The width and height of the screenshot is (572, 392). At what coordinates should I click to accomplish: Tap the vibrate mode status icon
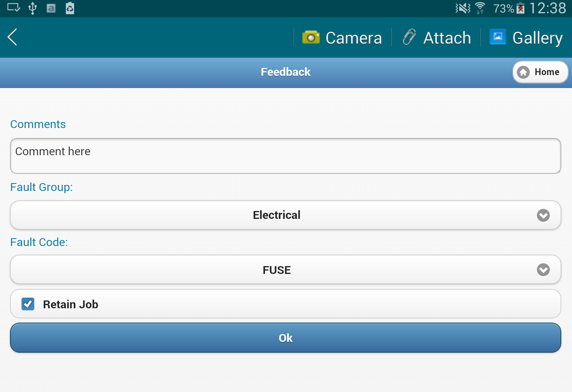point(462,8)
